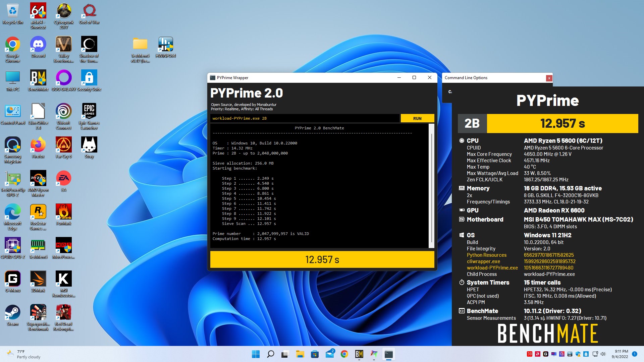The image size is (644, 362).
Task: Open the AMD Ryzen Master icon
Action: (x=38, y=184)
